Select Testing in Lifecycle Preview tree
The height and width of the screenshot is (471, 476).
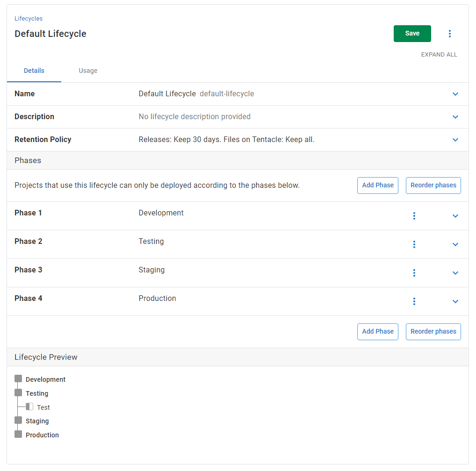coord(37,393)
